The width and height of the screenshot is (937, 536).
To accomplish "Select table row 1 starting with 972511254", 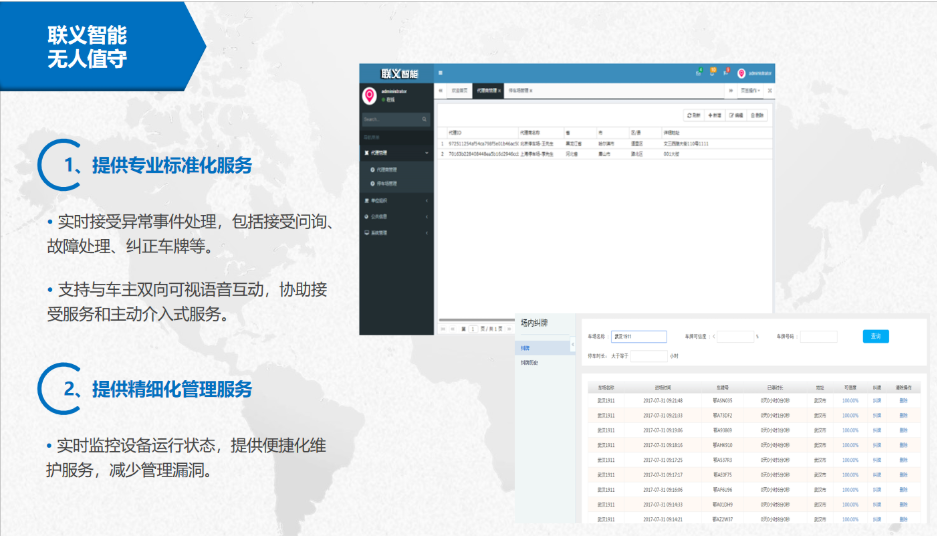I will (x=605, y=143).
